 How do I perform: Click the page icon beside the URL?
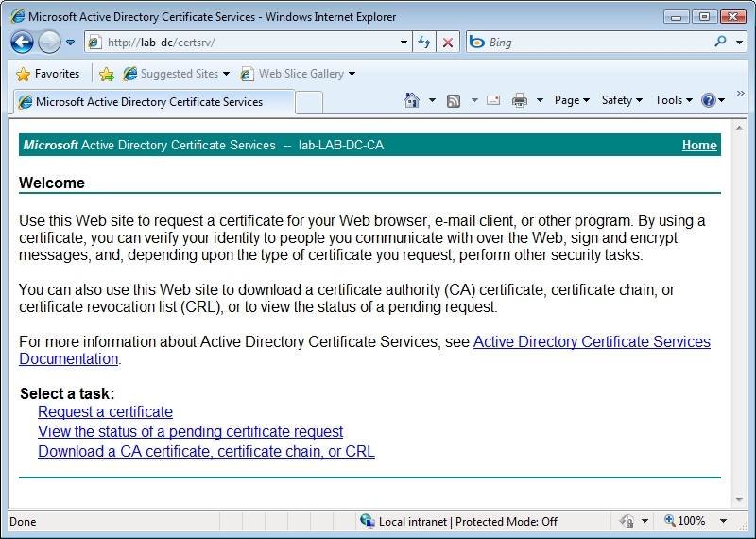(95, 43)
